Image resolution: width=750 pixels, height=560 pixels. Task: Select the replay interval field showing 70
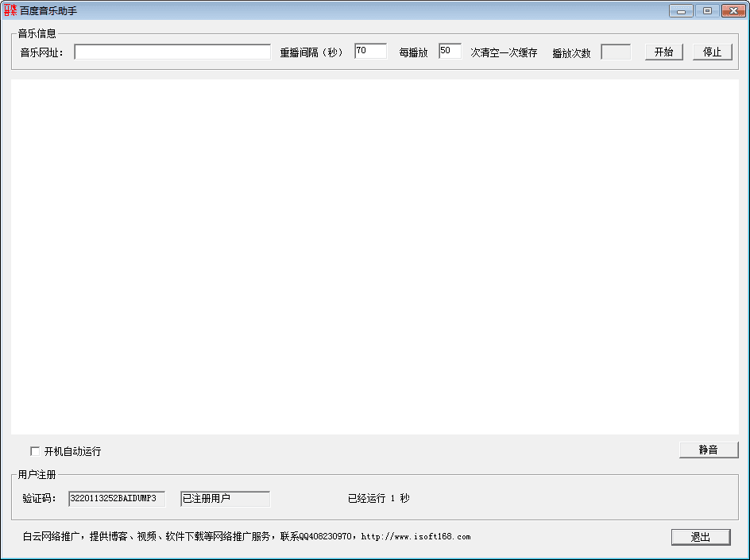[370, 50]
